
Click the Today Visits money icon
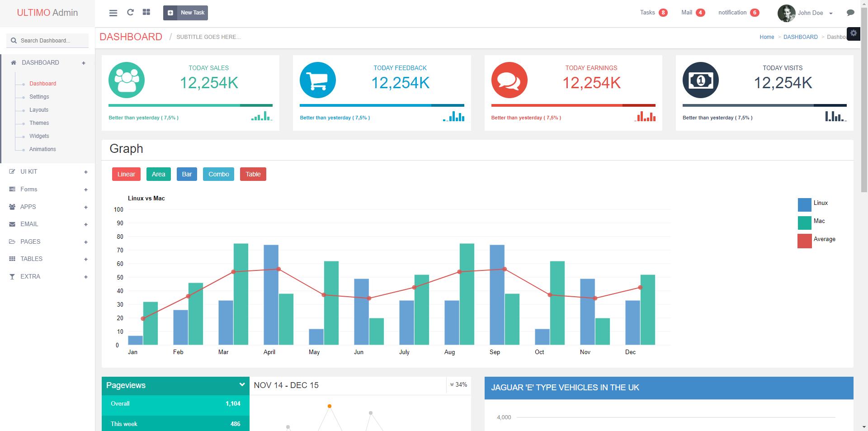pyautogui.click(x=701, y=80)
